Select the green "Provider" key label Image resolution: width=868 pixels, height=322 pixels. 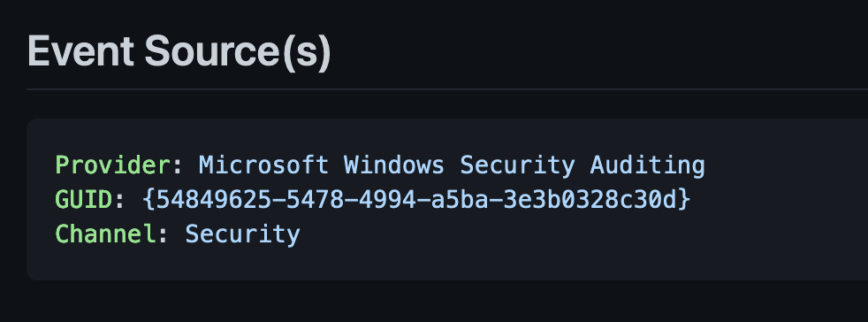113,165
